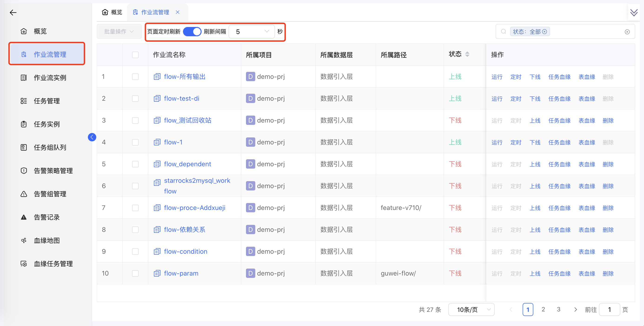Open the 概览 home icon in sidebar

24,31
